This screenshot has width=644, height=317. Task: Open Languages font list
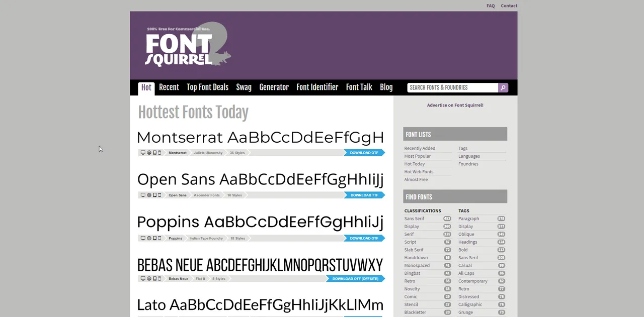(x=469, y=156)
